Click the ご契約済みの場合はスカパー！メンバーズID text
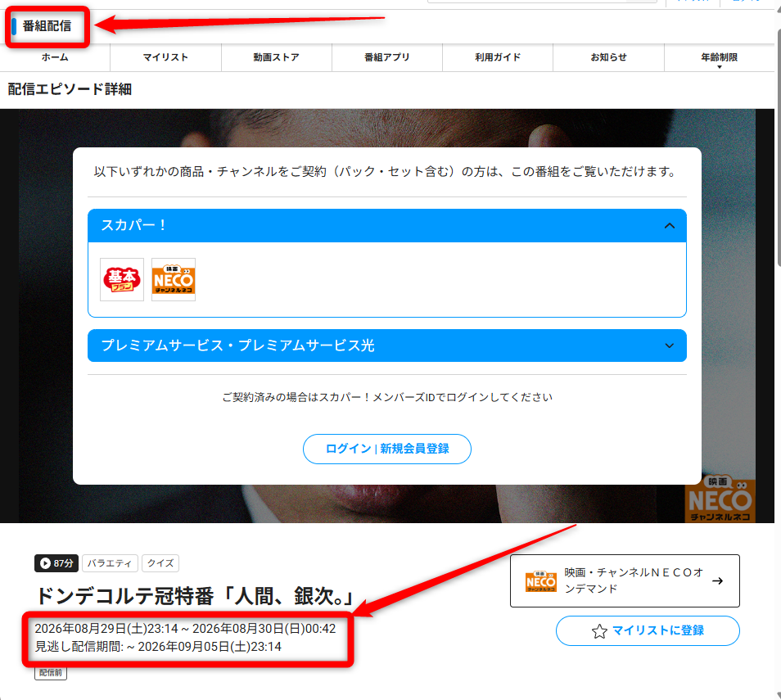 387,397
